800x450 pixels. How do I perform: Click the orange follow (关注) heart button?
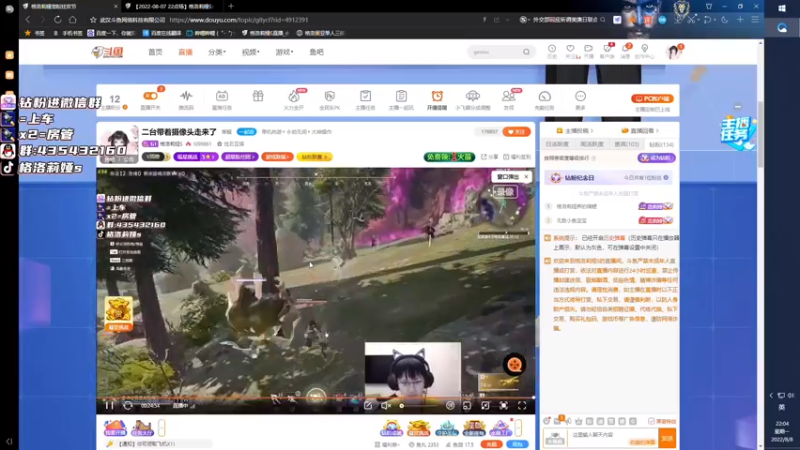tap(516, 132)
